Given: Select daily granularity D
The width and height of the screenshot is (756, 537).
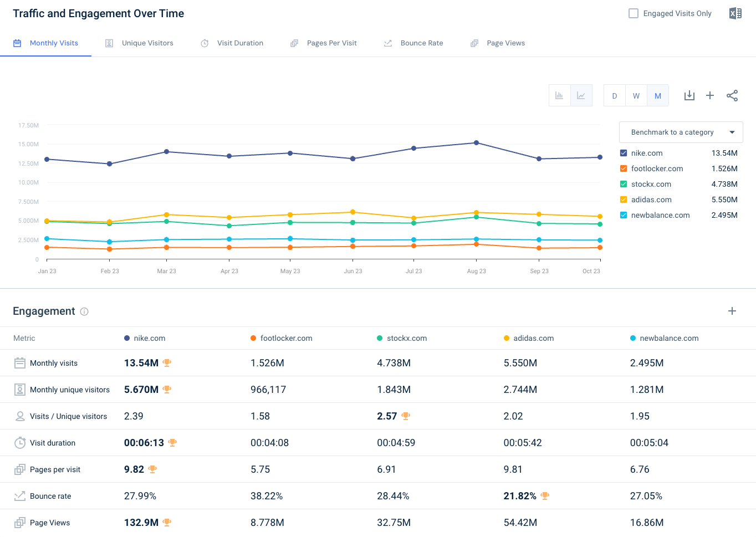Looking at the screenshot, I should click(614, 95).
